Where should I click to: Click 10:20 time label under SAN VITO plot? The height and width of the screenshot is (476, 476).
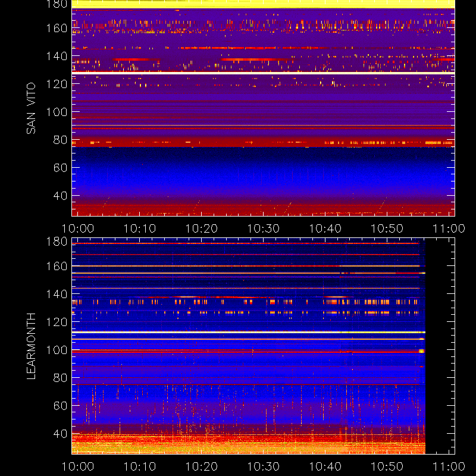click(x=202, y=228)
